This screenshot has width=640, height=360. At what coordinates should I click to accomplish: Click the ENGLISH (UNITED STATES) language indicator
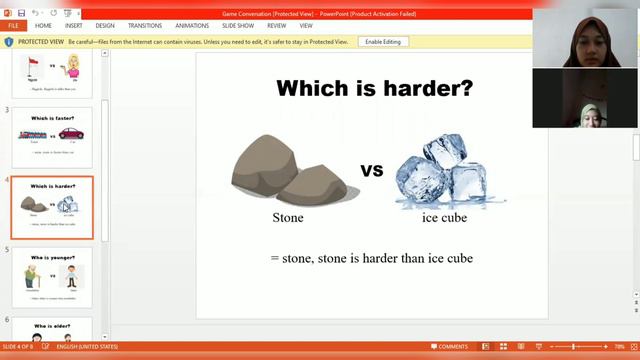click(87, 347)
